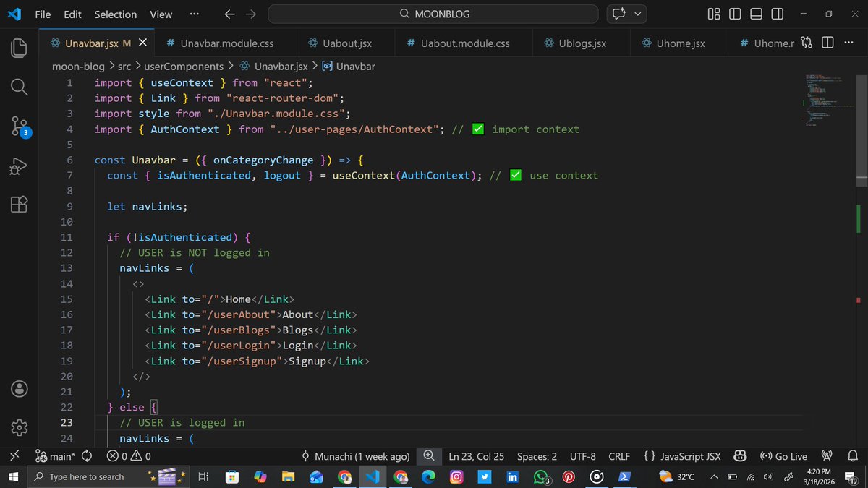Image resolution: width=868 pixels, height=488 pixels.
Task: Click the open changes compare icon
Action: pyautogui.click(x=807, y=43)
